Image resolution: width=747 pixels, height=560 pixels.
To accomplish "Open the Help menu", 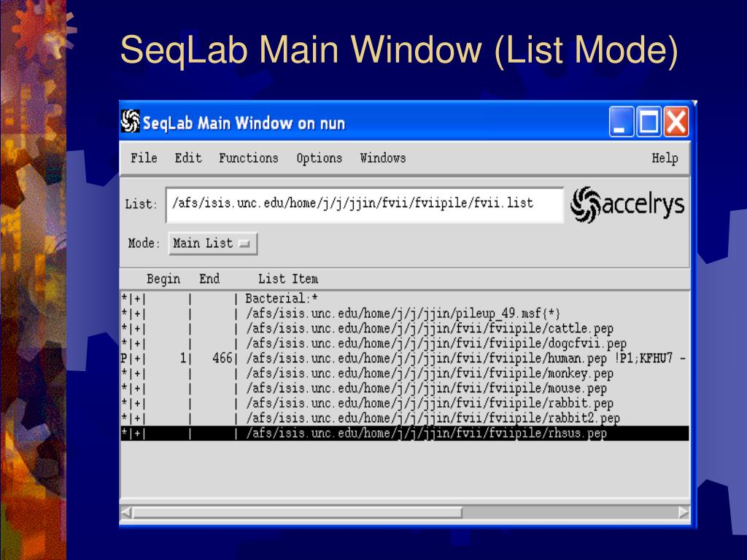I will [x=665, y=158].
